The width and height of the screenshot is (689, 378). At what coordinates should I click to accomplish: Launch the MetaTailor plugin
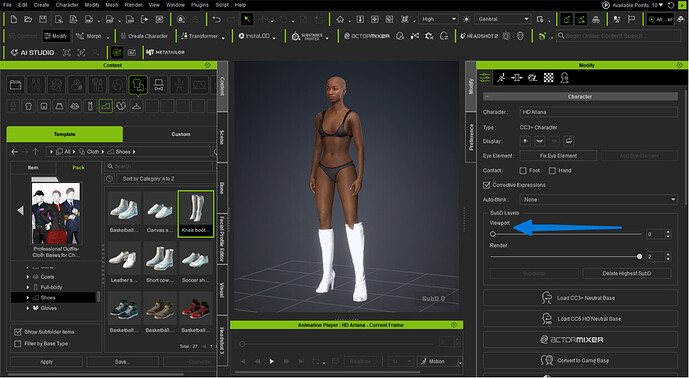click(x=165, y=52)
